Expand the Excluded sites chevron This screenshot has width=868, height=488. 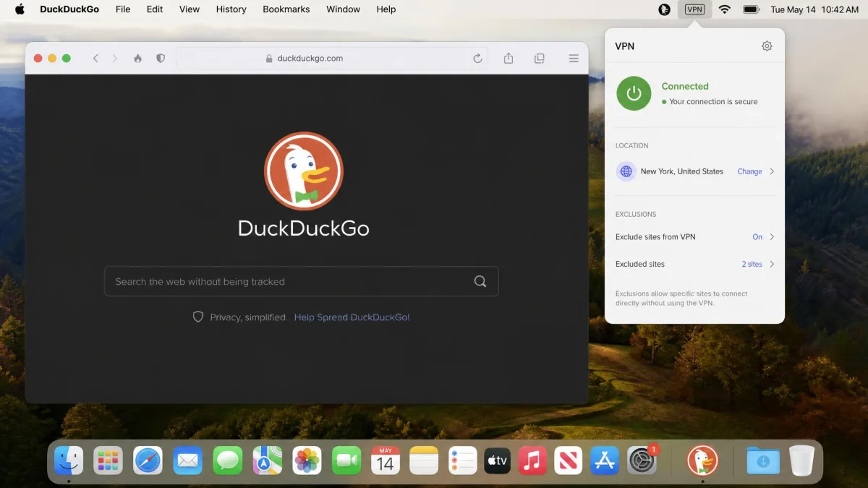coord(772,264)
